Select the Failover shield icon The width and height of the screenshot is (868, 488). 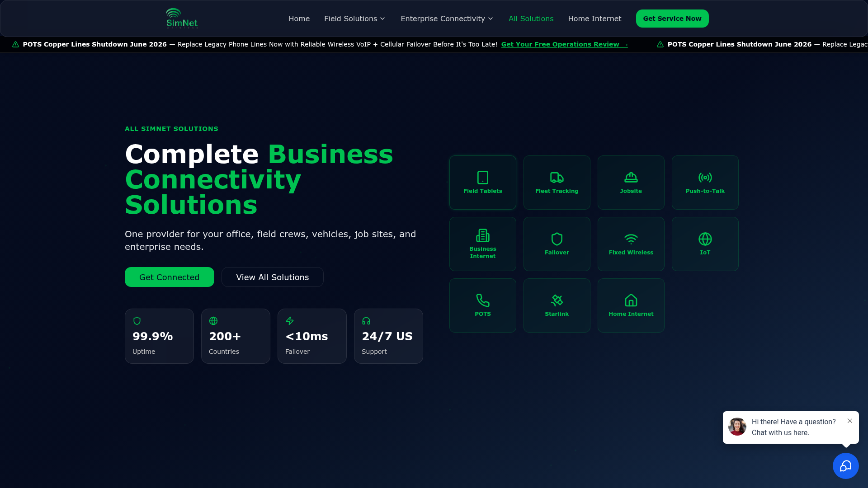pos(557,239)
